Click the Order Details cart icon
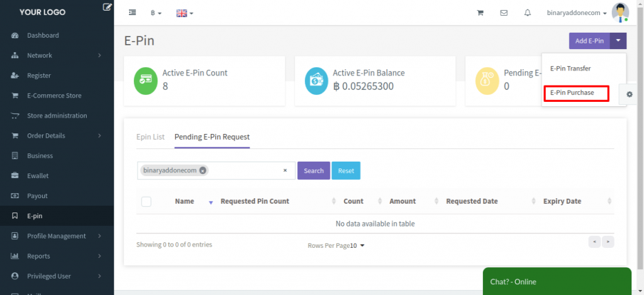 tap(15, 136)
